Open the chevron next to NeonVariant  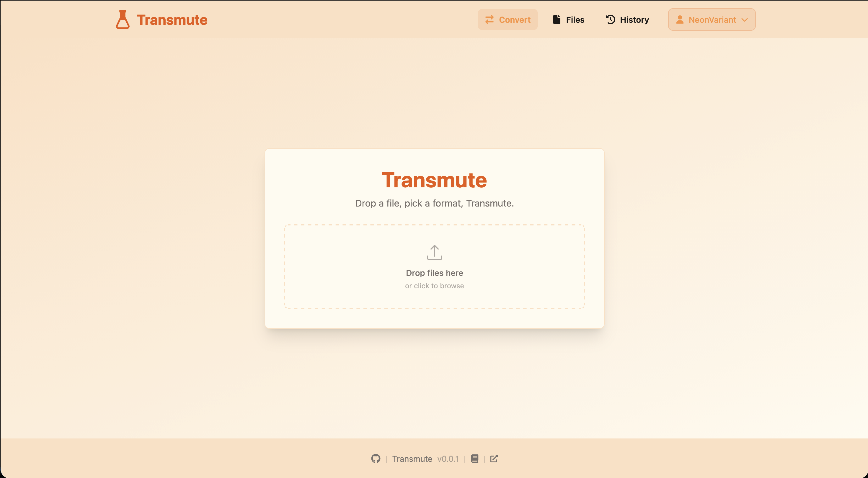pyautogui.click(x=745, y=19)
